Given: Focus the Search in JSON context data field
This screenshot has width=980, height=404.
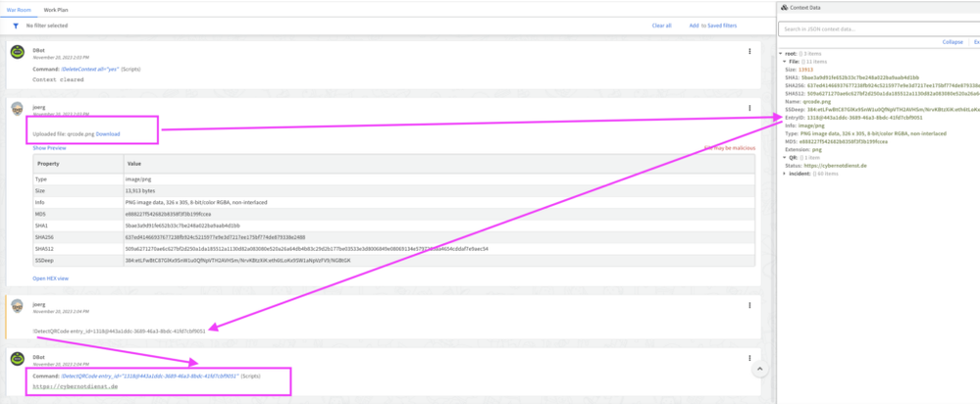Looking at the screenshot, I should (x=879, y=28).
